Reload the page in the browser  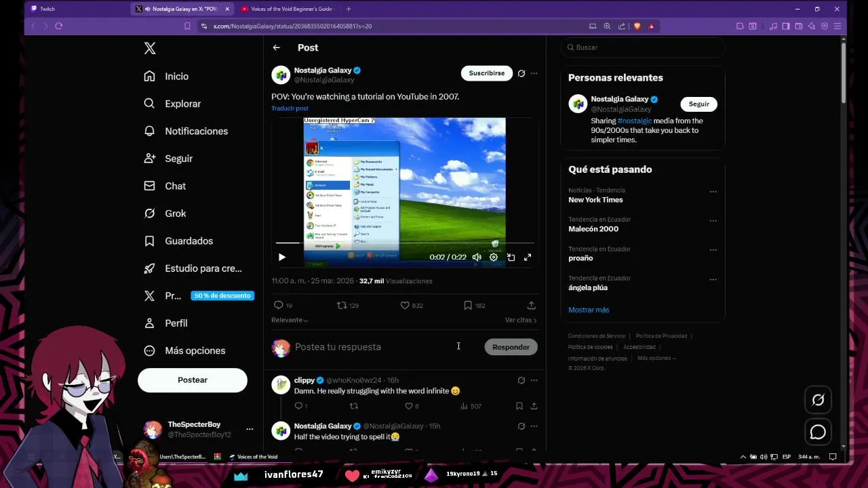(x=59, y=26)
